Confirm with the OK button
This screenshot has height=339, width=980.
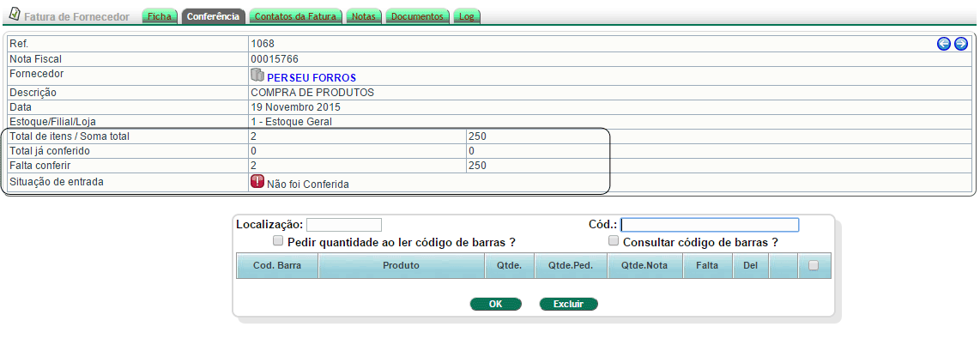tap(496, 304)
